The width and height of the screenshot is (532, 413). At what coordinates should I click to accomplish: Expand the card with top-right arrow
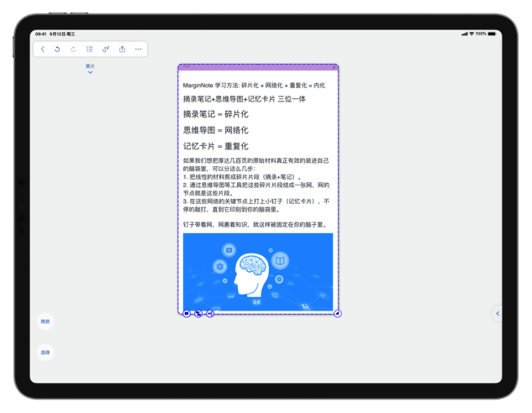point(334,67)
